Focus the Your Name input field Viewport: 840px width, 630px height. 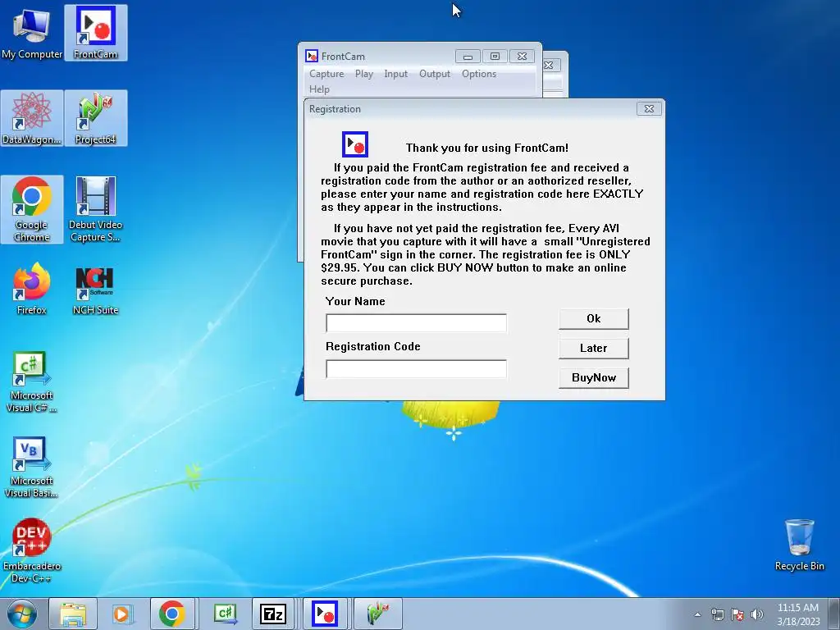(x=416, y=323)
